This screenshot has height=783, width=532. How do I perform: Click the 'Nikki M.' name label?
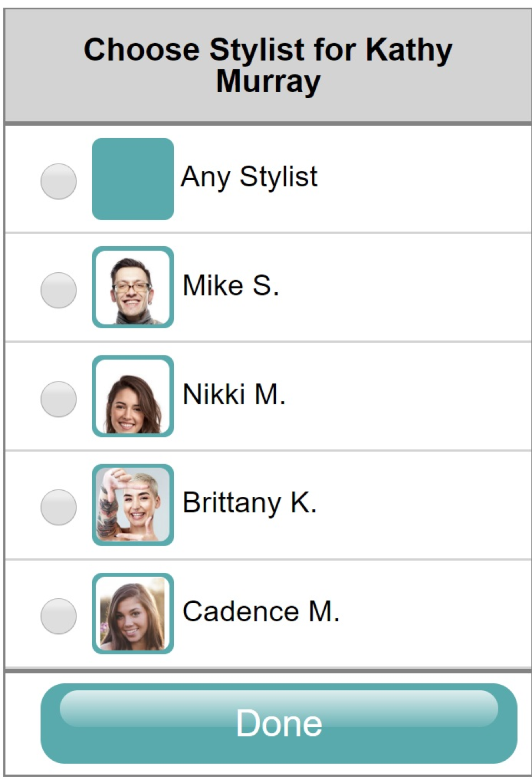[234, 394]
